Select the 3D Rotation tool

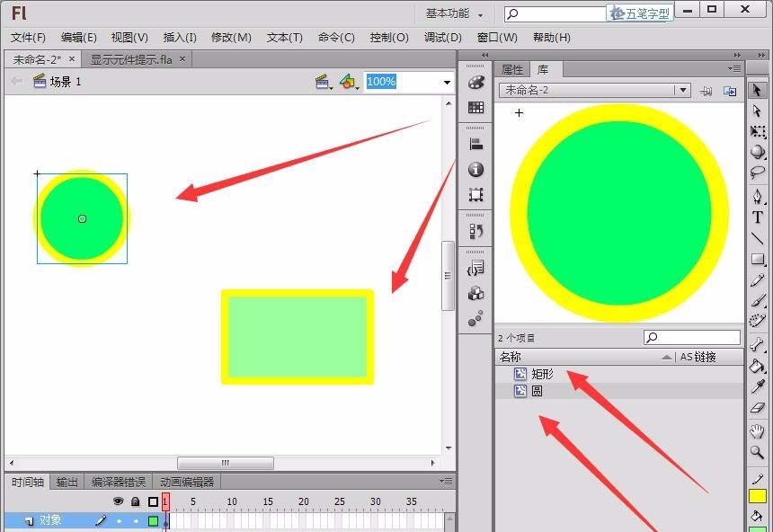pos(758,151)
